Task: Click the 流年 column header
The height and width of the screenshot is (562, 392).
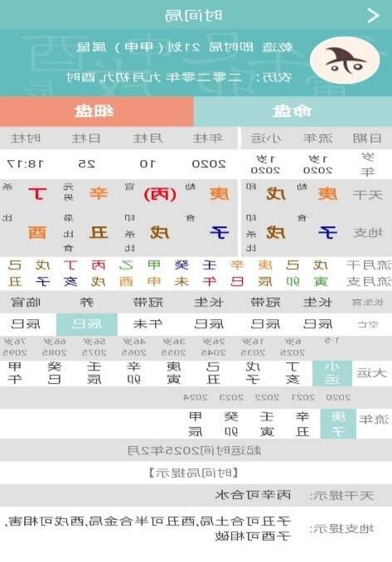Action: tap(317, 138)
